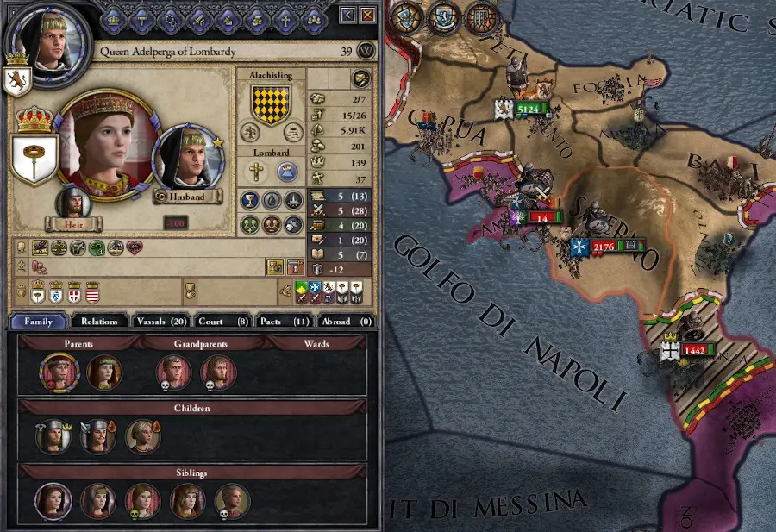
Task: Click the first sibling portrait under Siblings
Action: tap(53, 501)
